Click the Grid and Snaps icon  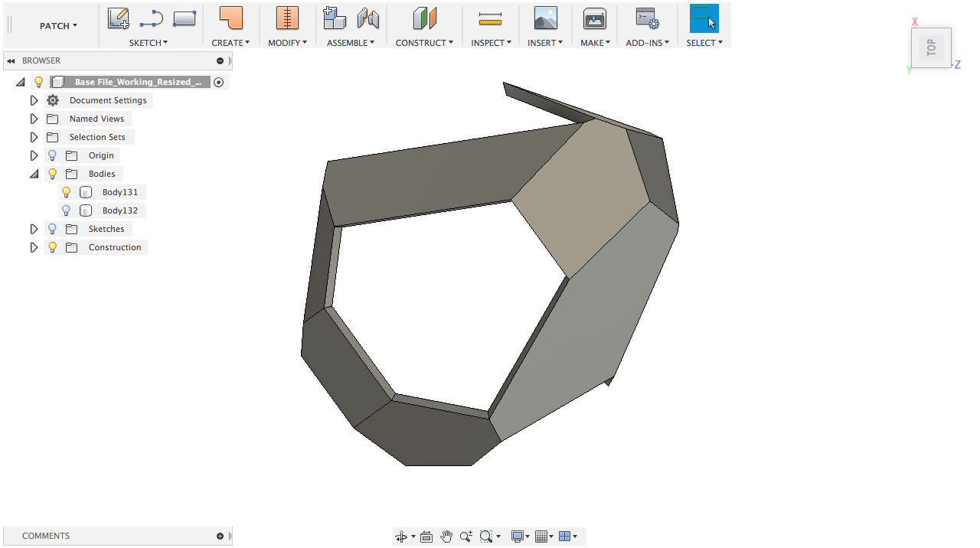(541, 537)
